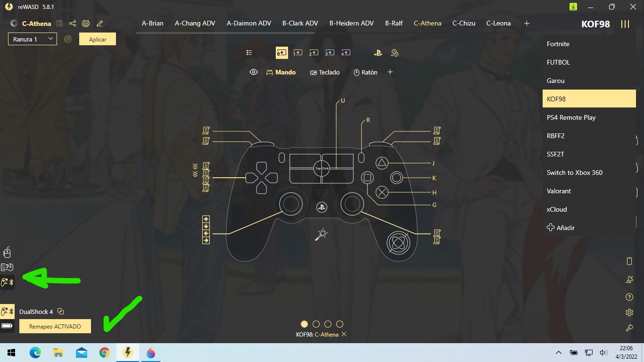644x362 pixels.
Task: Select the A-Daimon ADV config
Action: [x=249, y=23]
